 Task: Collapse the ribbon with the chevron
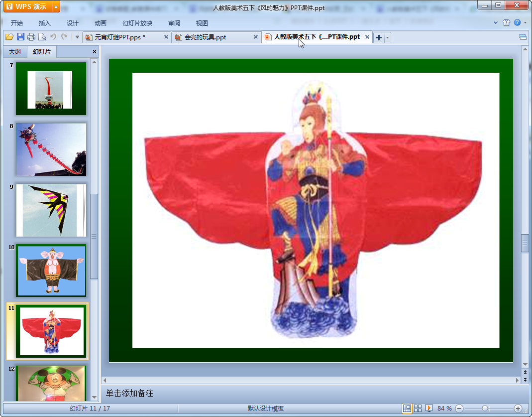(x=495, y=23)
